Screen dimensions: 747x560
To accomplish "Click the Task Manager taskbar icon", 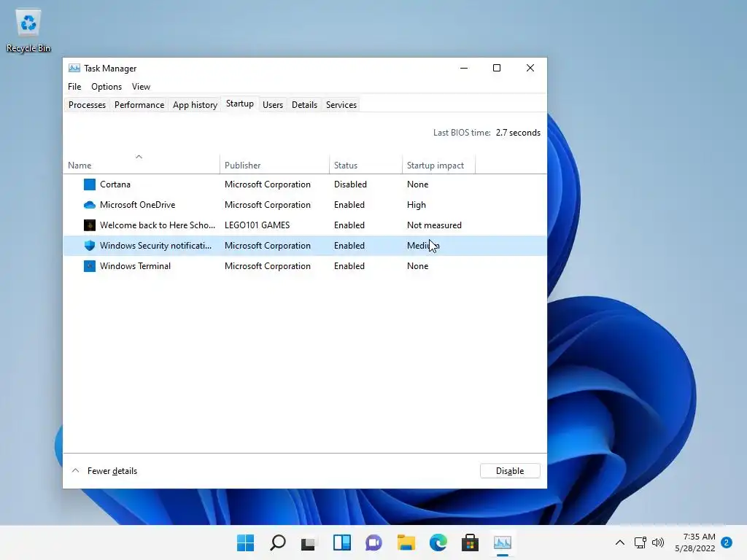I will pos(502,542).
